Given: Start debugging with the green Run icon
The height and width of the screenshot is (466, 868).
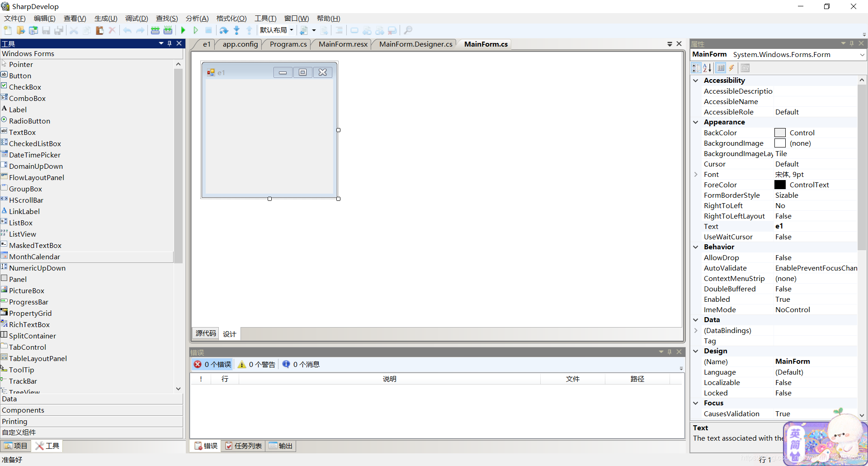Looking at the screenshot, I should click(183, 30).
